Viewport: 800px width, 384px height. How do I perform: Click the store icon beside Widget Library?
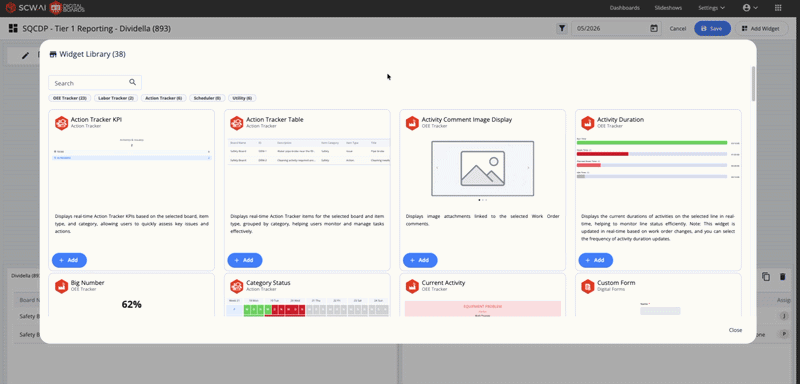coord(53,54)
